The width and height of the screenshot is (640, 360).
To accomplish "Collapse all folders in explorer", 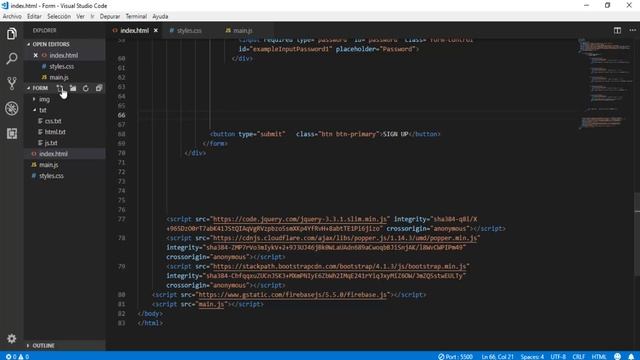I will pos(99,88).
